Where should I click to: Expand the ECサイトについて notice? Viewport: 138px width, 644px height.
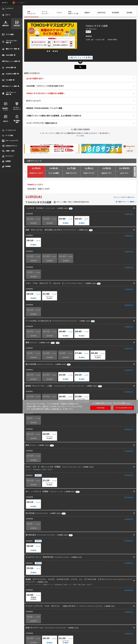pyautogui.click(x=80, y=101)
